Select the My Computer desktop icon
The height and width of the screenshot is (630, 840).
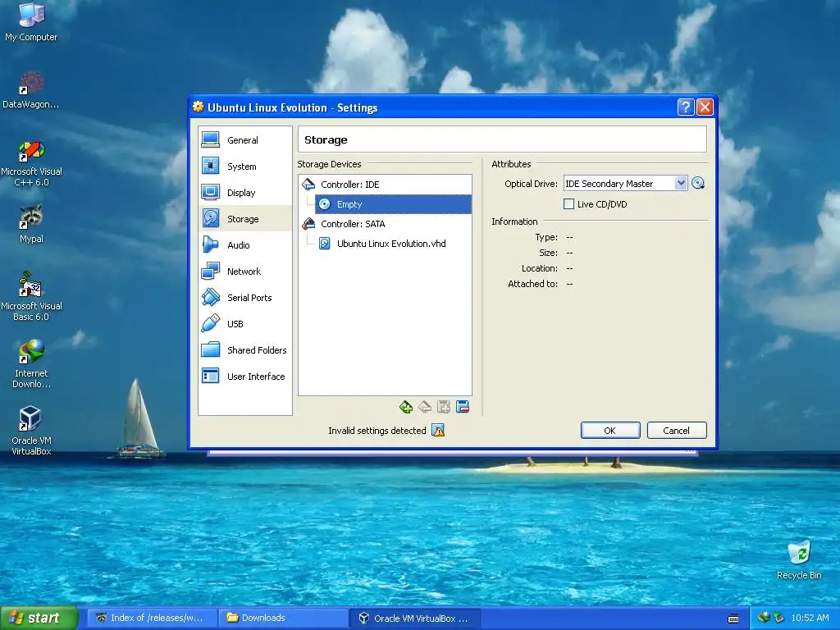[x=31, y=22]
